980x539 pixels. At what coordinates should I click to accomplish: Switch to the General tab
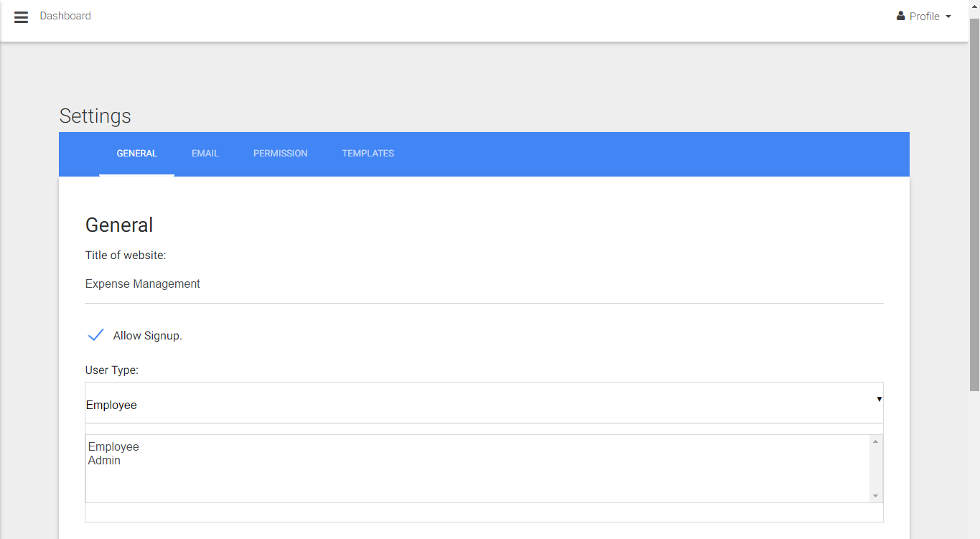click(136, 154)
